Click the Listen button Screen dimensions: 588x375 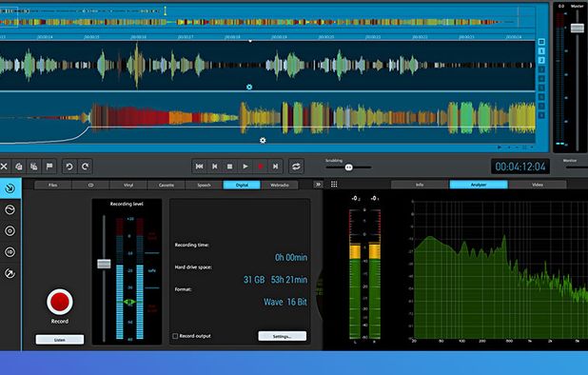point(60,340)
